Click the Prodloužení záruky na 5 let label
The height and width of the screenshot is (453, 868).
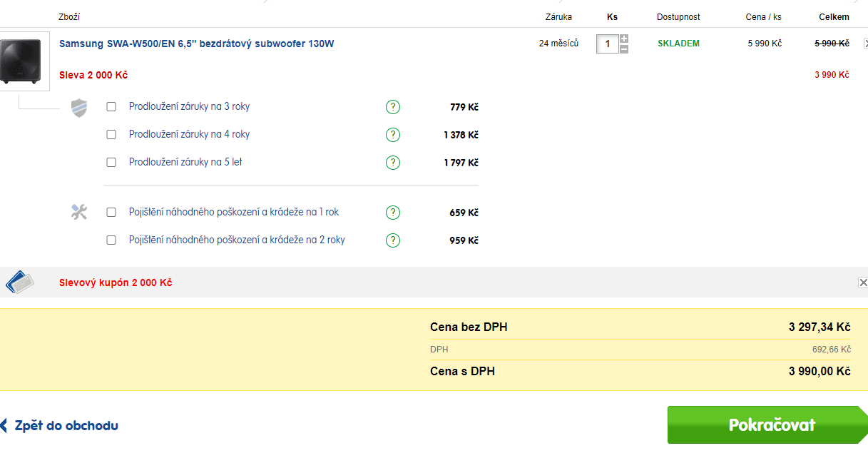coord(185,163)
